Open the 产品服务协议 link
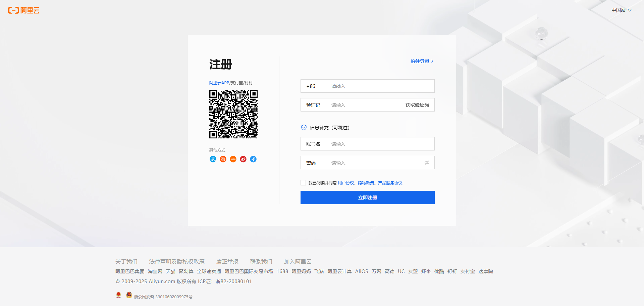 [390, 183]
